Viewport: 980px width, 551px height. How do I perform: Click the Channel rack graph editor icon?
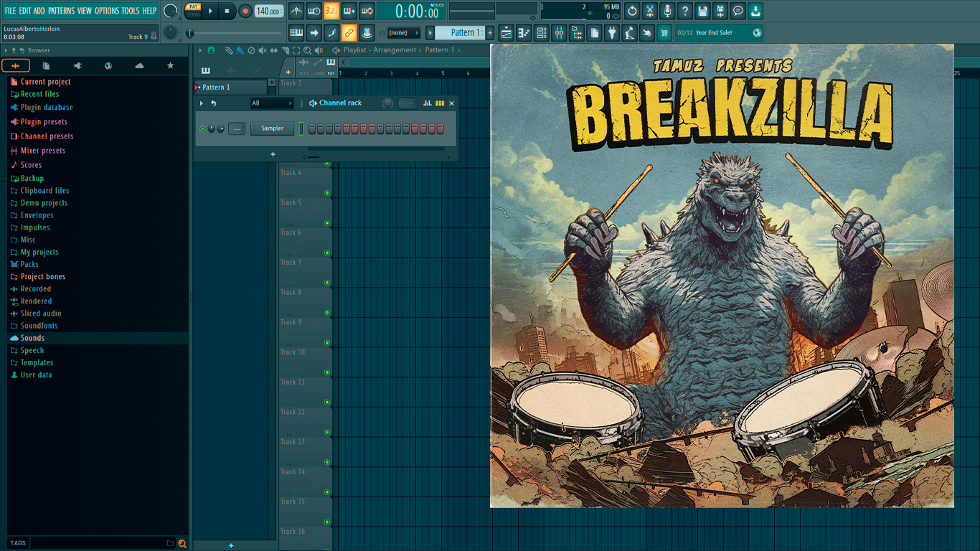click(x=428, y=103)
